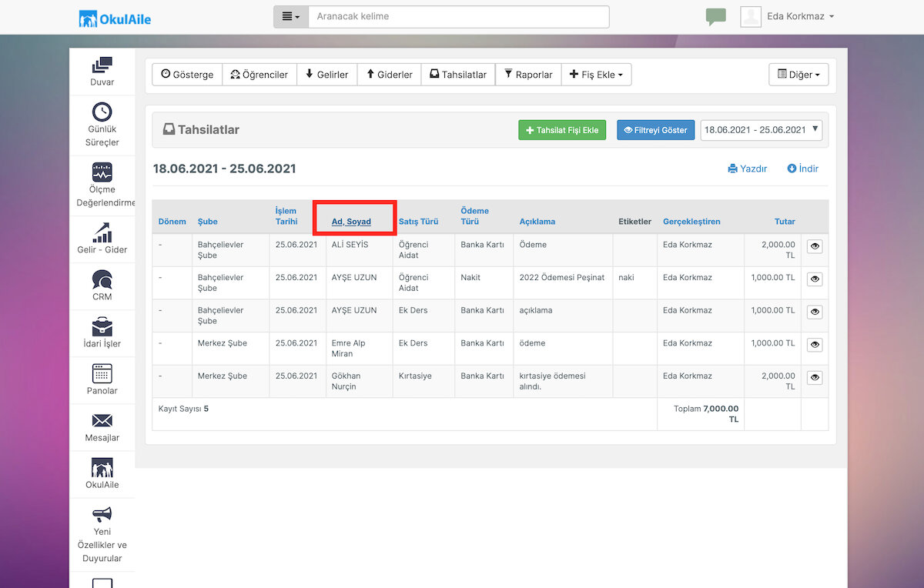Open the OkulAile sidebar icon
924x588 pixels.
coord(102,467)
